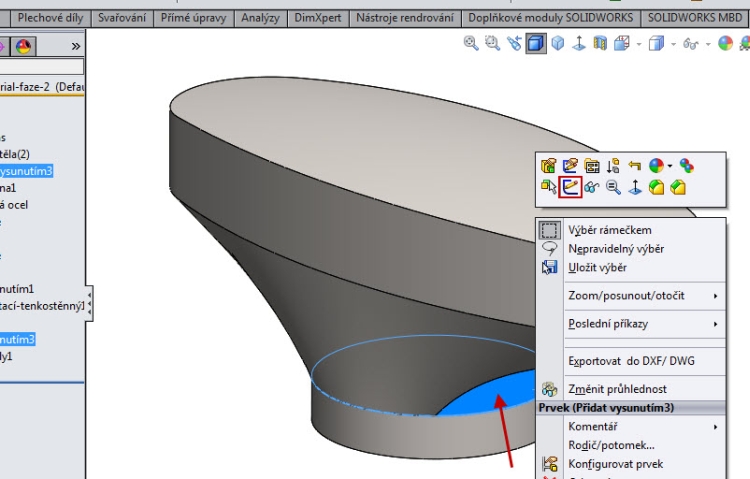
Task: Open Nástroje rendrování tab
Action: pyautogui.click(x=405, y=18)
